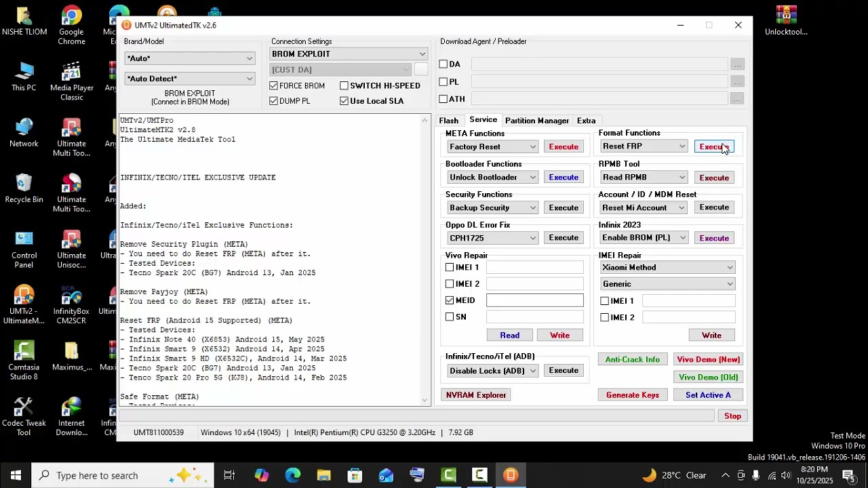The image size is (868, 488).
Task: Open notification center icon in tray
Action: [848, 475]
